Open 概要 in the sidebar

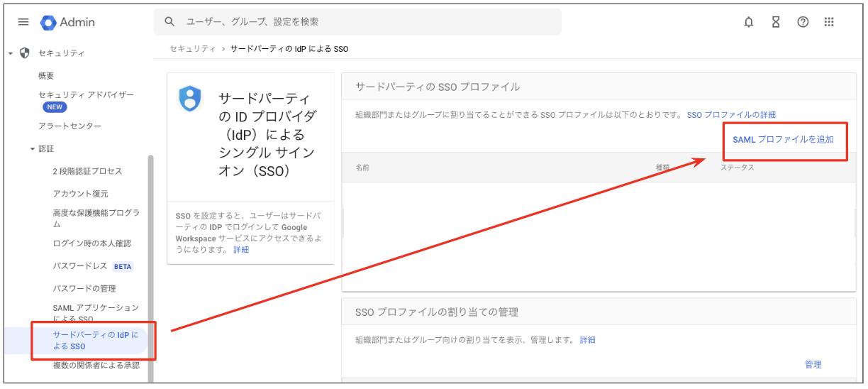tap(46, 76)
